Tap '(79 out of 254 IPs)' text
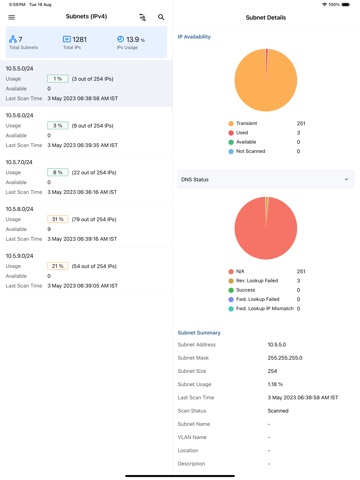Screen dimensions: 360x480 (94, 219)
